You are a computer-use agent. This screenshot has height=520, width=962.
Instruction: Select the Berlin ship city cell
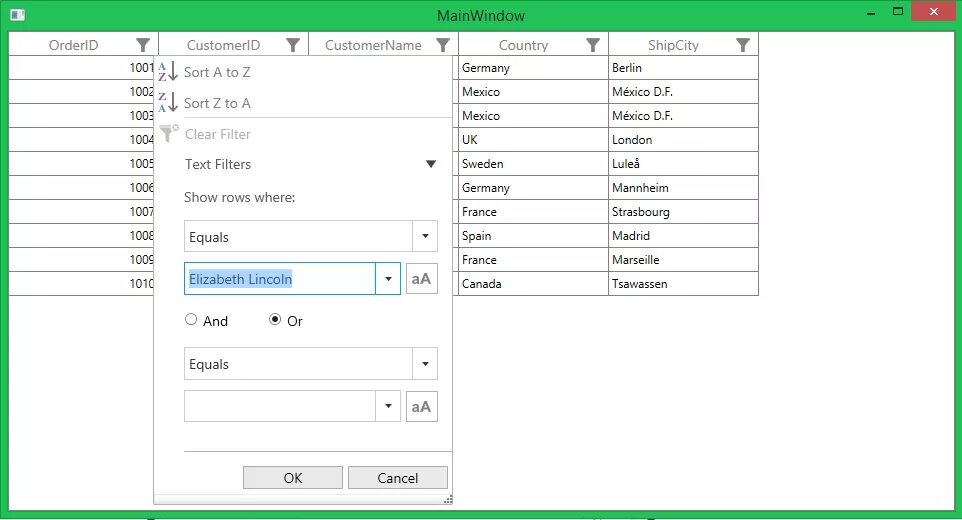pos(683,67)
